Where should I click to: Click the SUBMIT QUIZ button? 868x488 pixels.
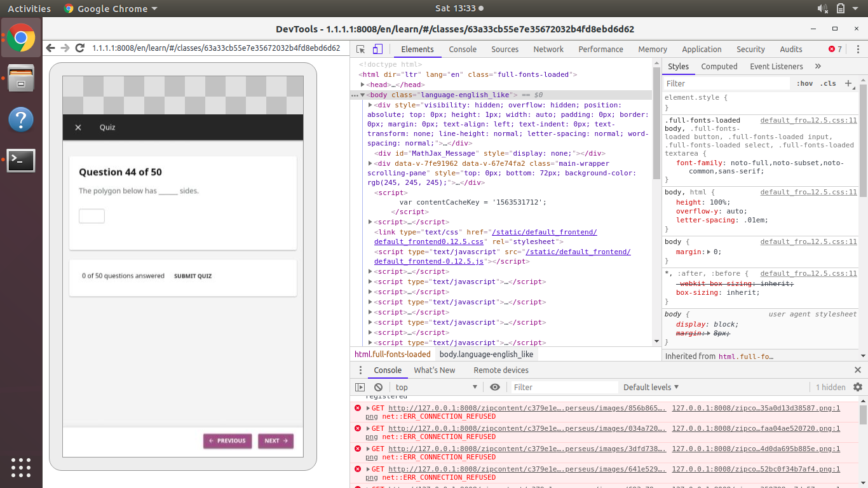click(x=193, y=276)
